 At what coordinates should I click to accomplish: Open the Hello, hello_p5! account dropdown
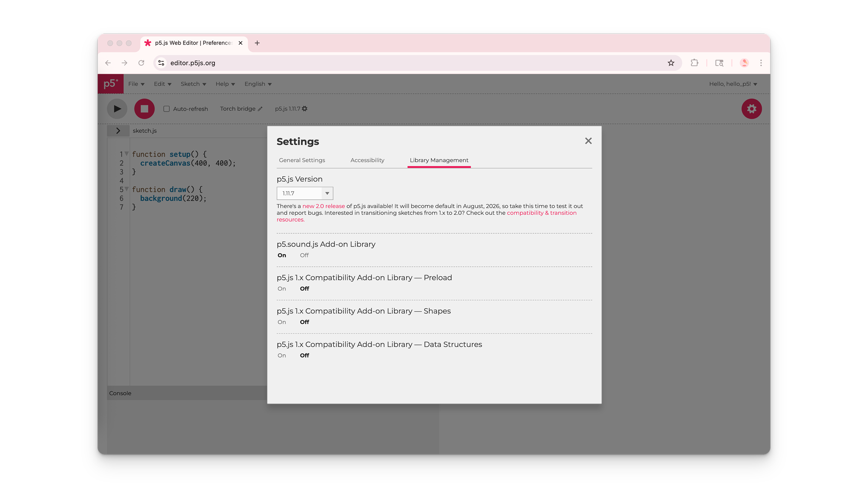733,84
